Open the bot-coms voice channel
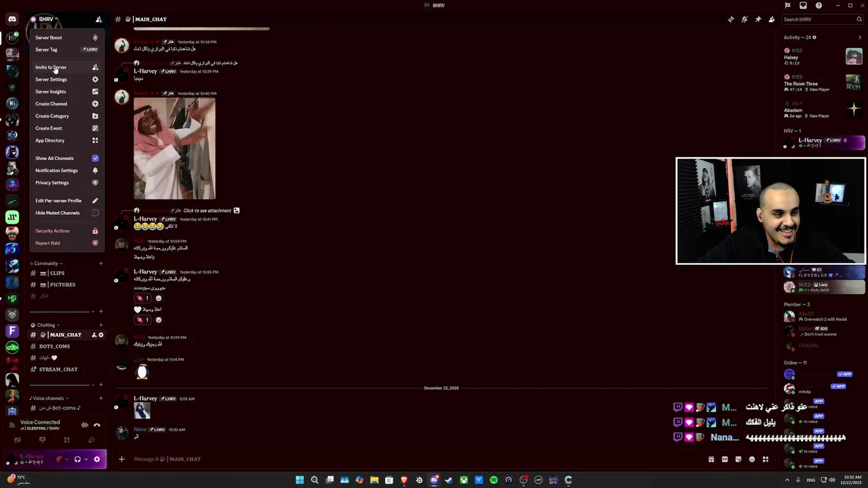The image size is (868, 488). pyautogui.click(x=66, y=408)
